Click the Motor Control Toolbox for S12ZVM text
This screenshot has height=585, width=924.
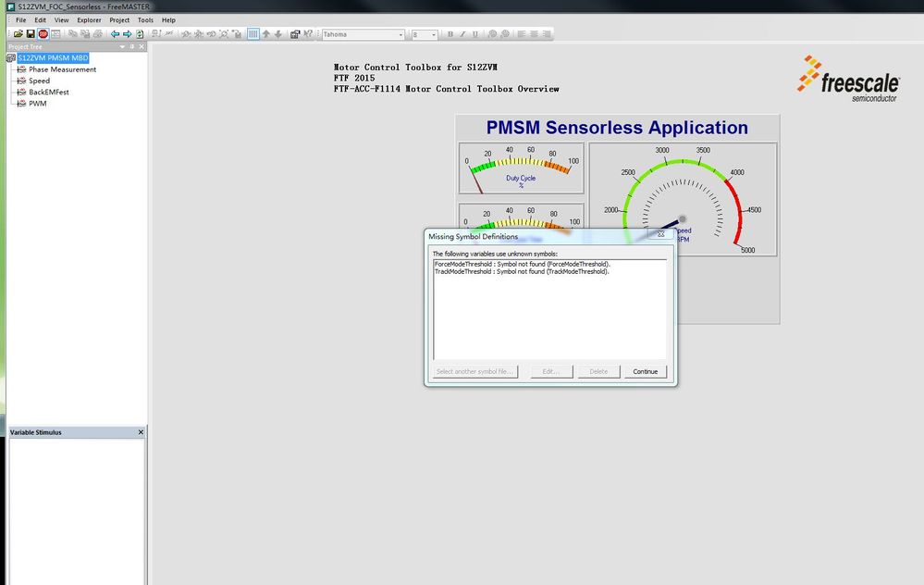pos(415,68)
